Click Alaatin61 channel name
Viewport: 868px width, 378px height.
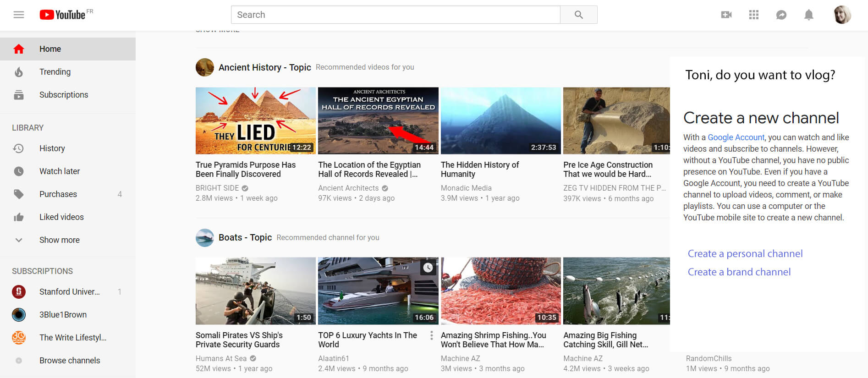click(x=334, y=358)
